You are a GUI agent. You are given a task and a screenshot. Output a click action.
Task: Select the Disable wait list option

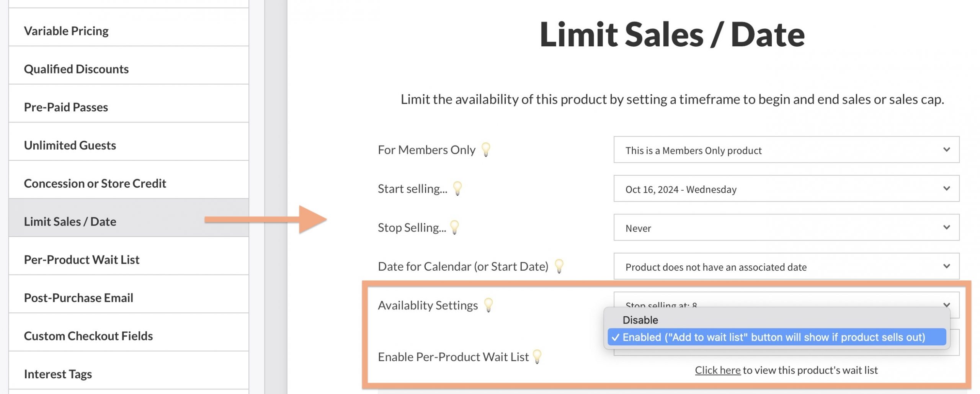(640, 320)
